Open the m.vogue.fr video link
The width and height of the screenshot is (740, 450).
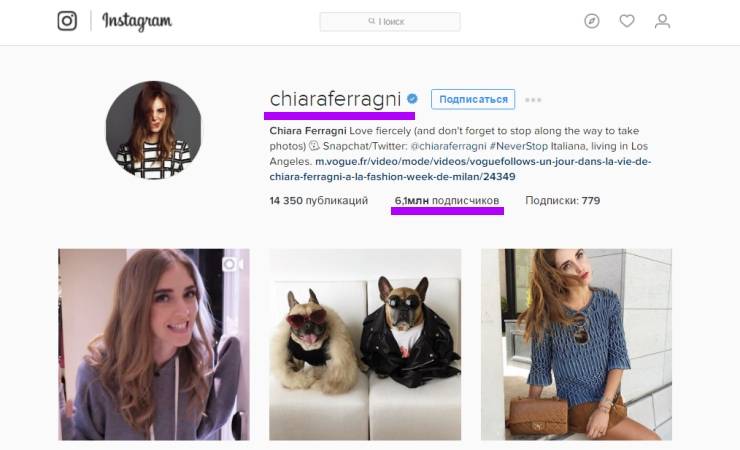tap(460, 169)
